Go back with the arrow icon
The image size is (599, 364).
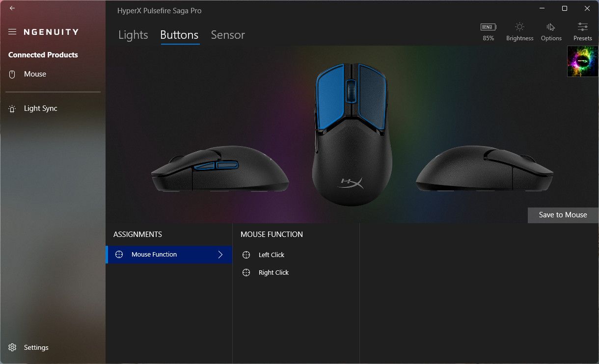(12, 8)
